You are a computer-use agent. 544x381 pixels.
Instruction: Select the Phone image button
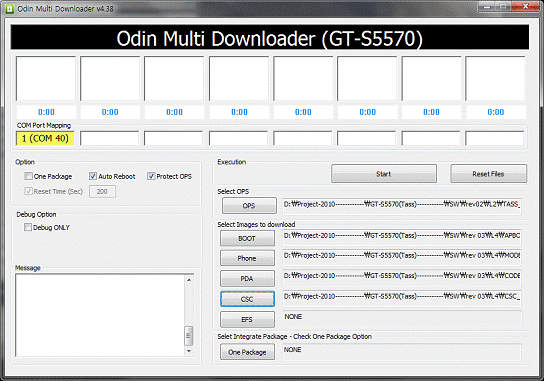[247, 258]
